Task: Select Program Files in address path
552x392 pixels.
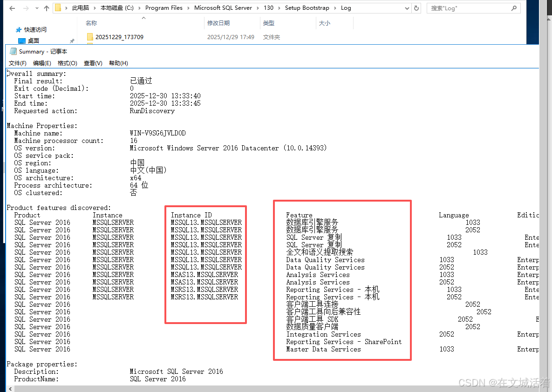Action: tap(164, 8)
